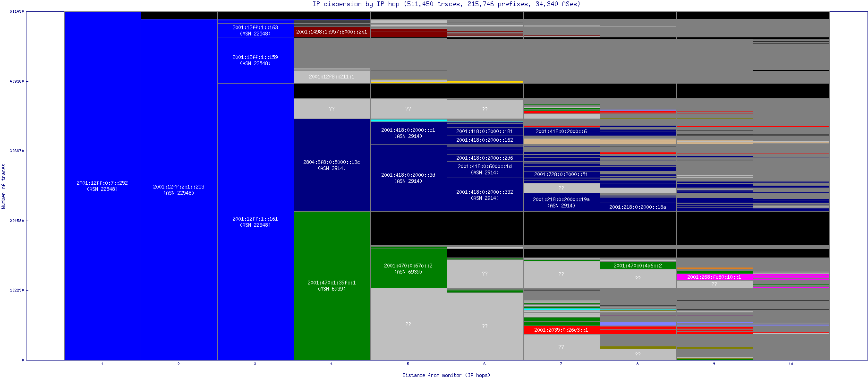Viewport: 868px width, 378px height.
Task: Select the magenta 2001:268:fc80:10::1 bar
Action: (715, 277)
